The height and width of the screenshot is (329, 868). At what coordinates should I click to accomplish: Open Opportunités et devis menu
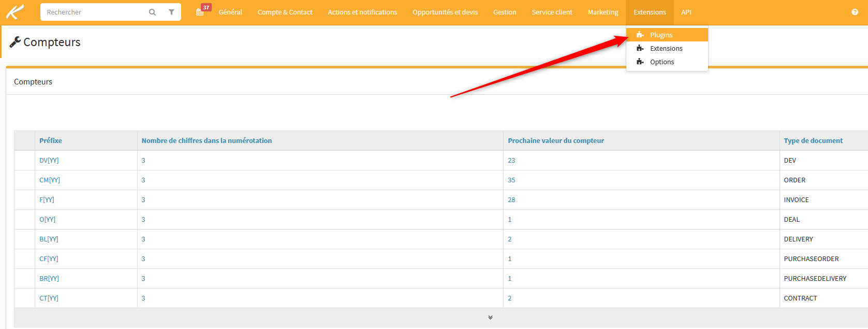coord(445,12)
